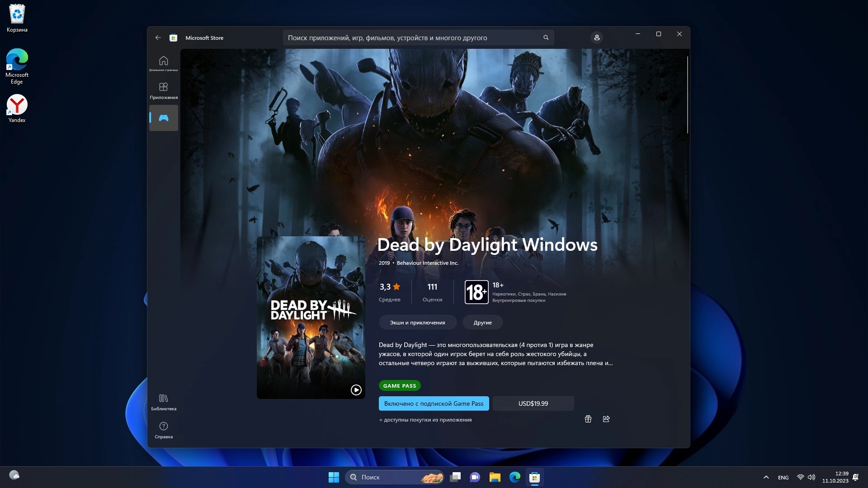The image size is (868, 488).
Task: Click the Store search input field
Action: tap(411, 38)
